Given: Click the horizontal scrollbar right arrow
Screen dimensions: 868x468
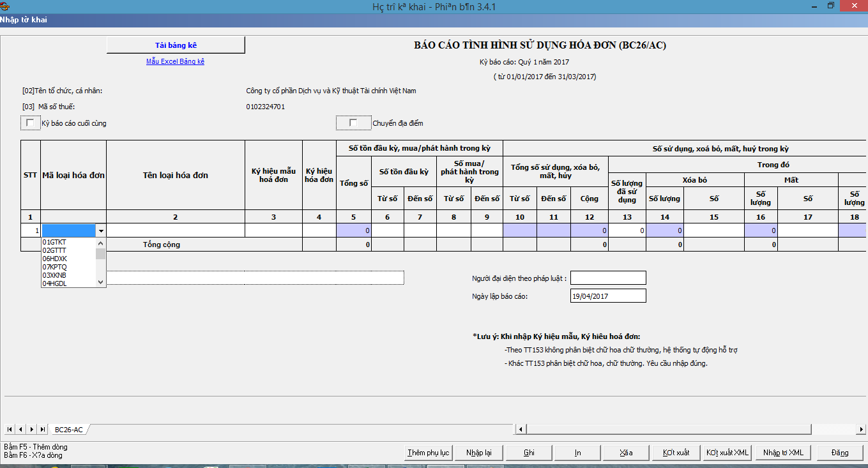Looking at the screenshot, I should coord(862,429).
